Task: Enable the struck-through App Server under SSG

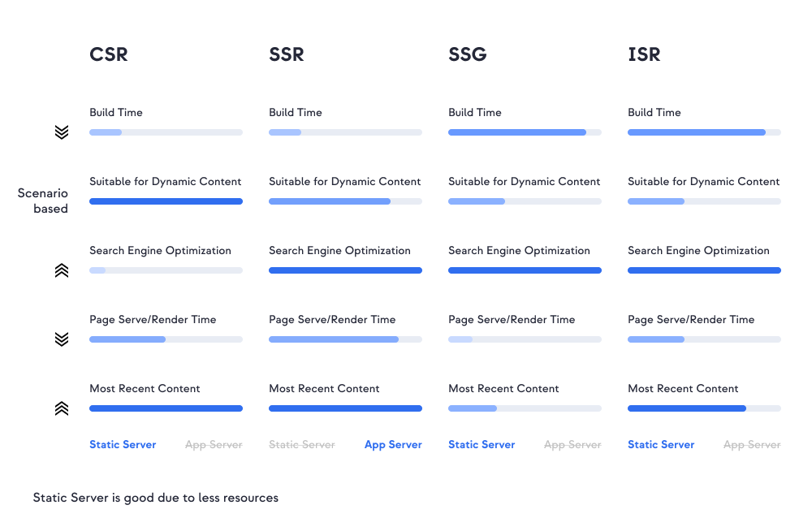Action: click(x=572, y=445)
